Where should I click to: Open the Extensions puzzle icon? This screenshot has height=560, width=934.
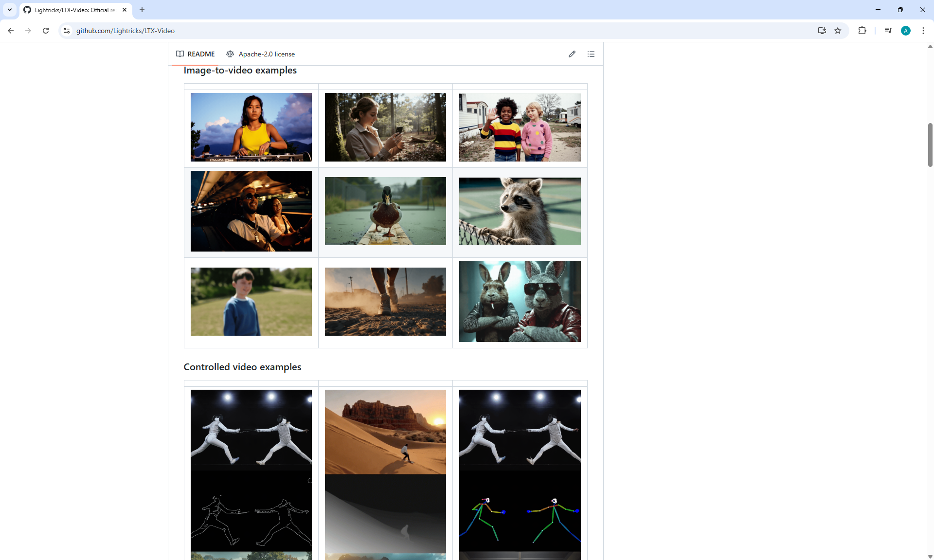[x=862, y=31]
